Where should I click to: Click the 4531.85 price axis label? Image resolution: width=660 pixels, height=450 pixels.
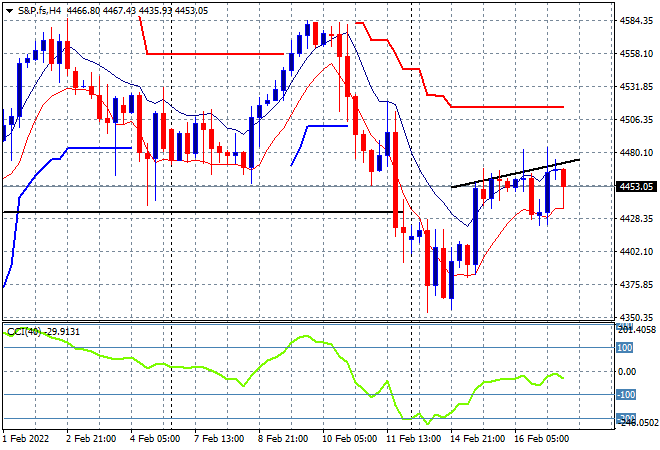(636, 87)
